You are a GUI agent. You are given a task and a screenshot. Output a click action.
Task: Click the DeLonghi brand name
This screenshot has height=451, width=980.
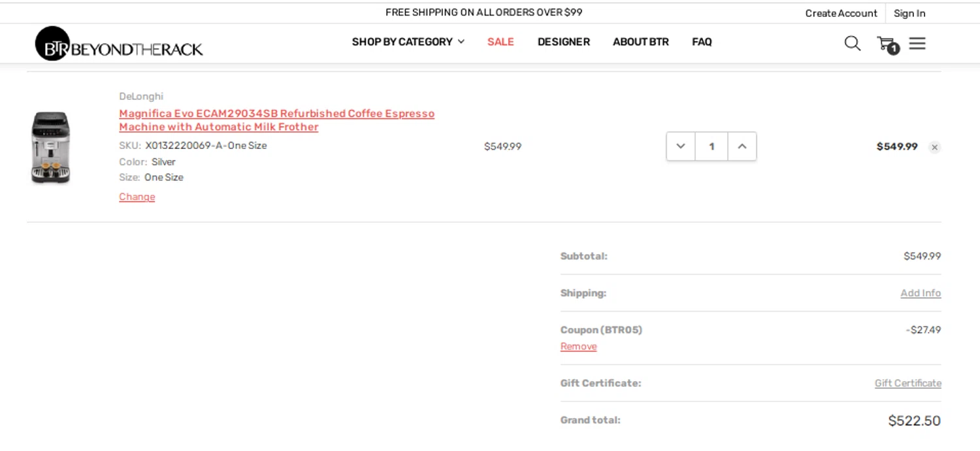141,97
